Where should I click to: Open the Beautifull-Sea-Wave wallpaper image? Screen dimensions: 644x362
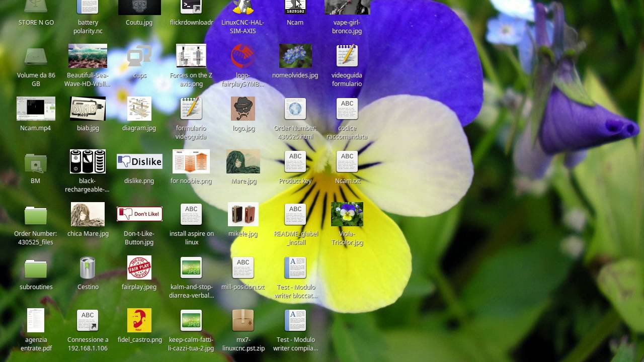88,56
